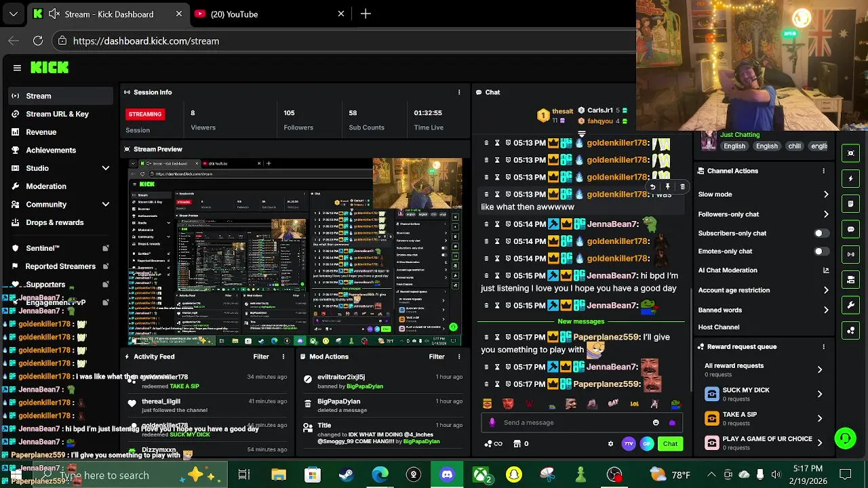Reload the dashboard page
This screenshot has height=488, width=868.
pos(38,41)
